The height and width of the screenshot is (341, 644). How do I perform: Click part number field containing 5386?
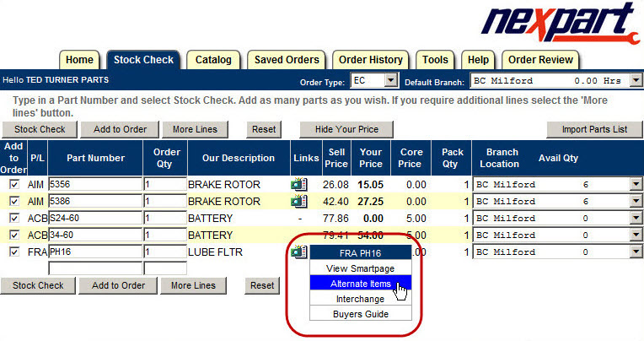tap(95, 201)
